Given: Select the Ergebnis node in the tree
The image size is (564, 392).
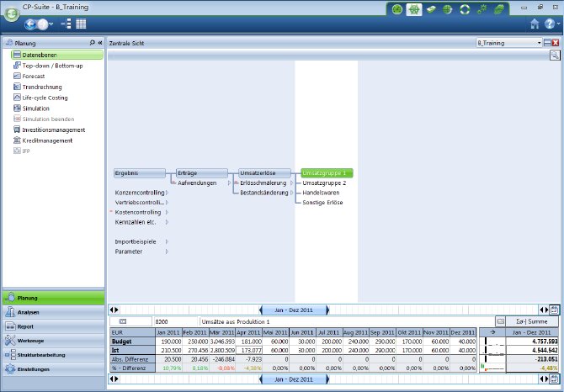Looking at the screenshot, I should (x=140, y=173).
